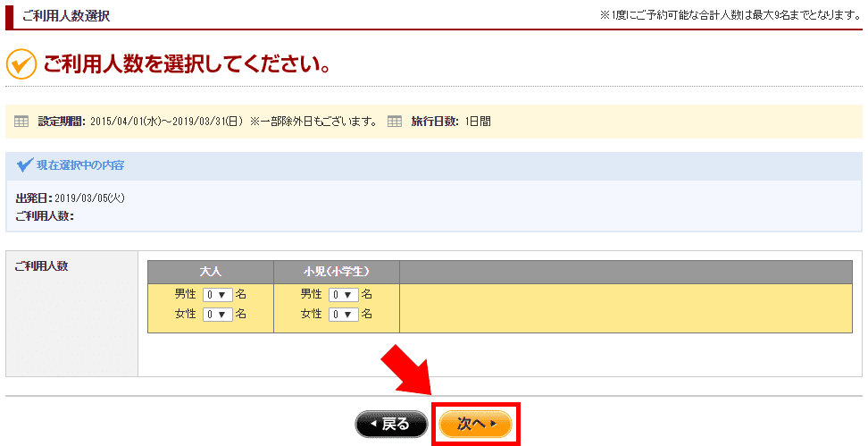
Task: Click the calendar icon next to 旅行日数
Action: pyautogui.click(x=395, y=121)
